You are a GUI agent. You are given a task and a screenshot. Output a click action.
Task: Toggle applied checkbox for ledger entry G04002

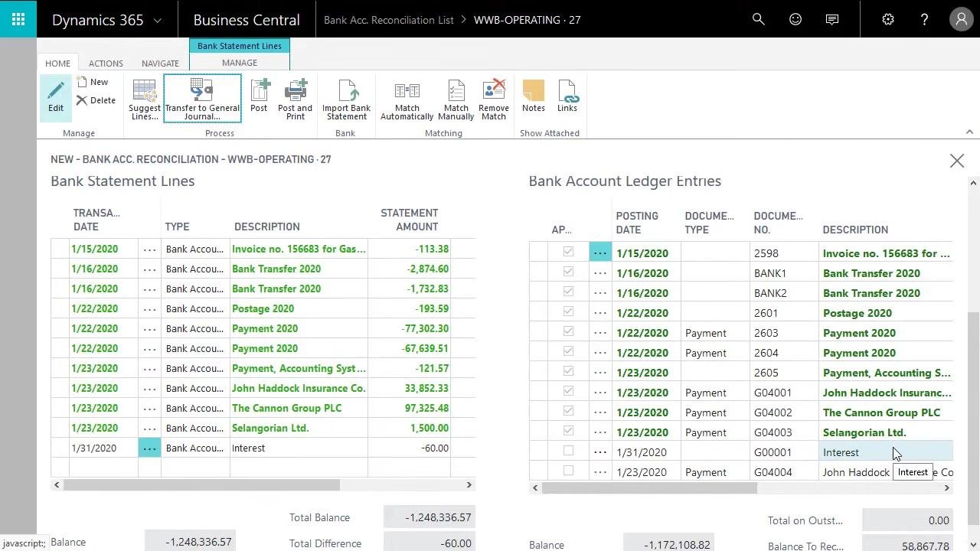click(x=568, y=411)
